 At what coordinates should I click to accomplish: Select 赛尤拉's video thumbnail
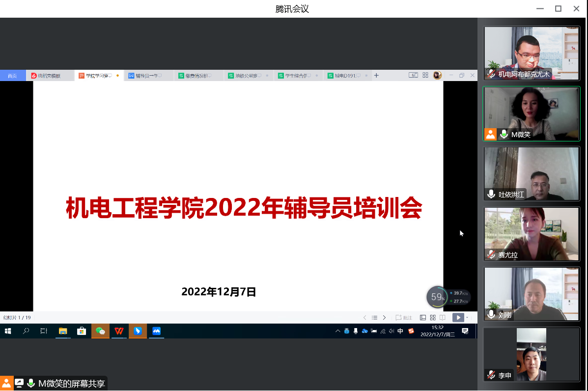tap(532, 233)
